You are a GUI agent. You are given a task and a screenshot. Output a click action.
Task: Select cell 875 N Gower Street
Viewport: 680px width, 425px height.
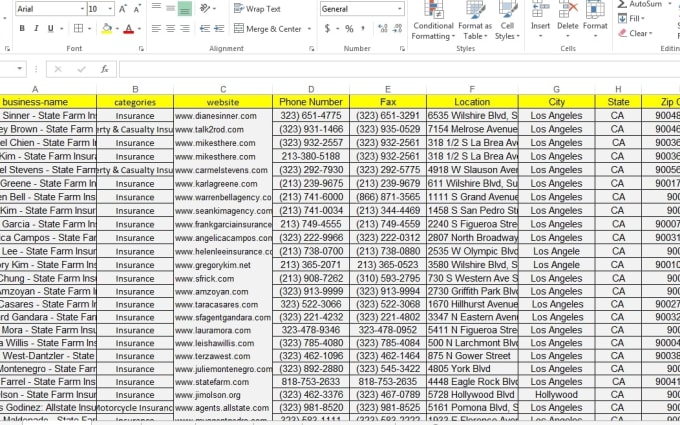(472, 356)
